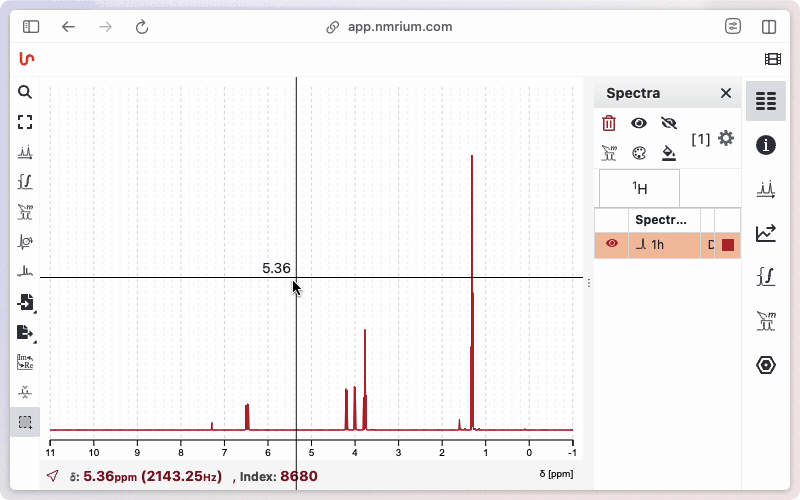Image resolution: width=800 pixels, height=500 pixels.
Task: Show all spectra with the eye icon
Action: coord(638,123)
